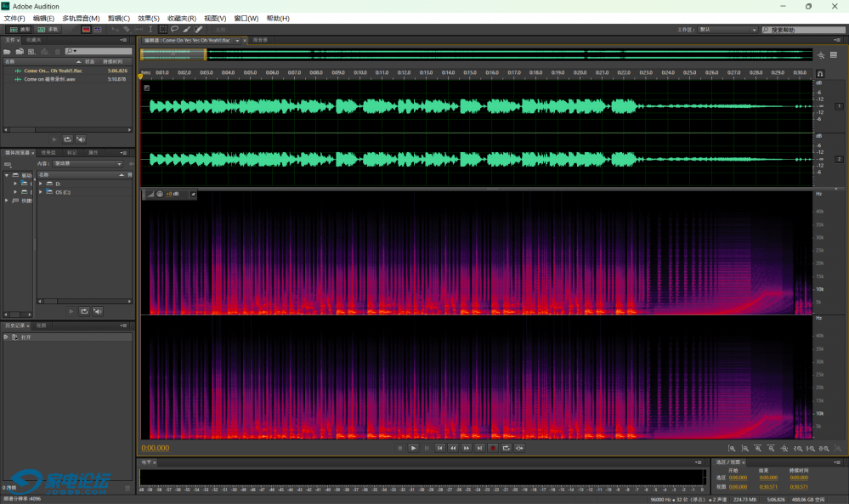Image resolution: width=849 pixels, height=504 pixels.
Task: Click the Open File icon in Files panel
Action: click(7, 52)
